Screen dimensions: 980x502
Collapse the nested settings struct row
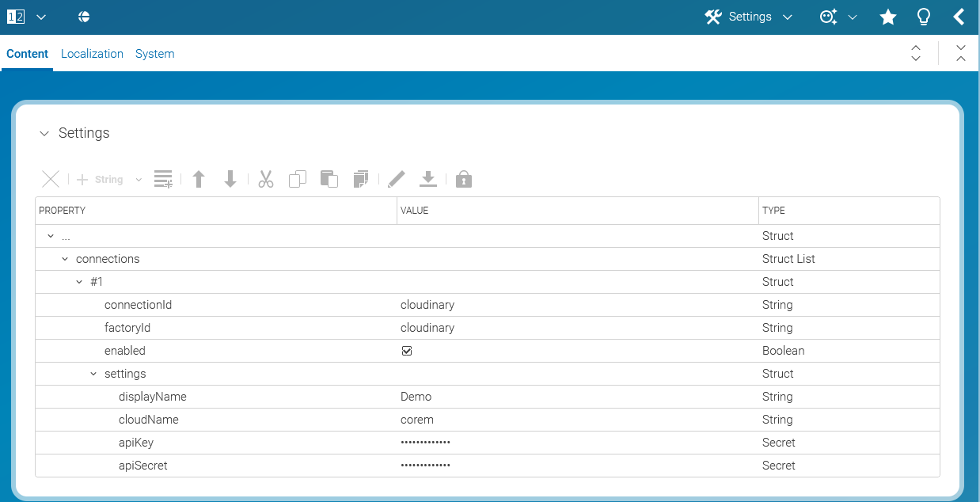click(93, 374)
